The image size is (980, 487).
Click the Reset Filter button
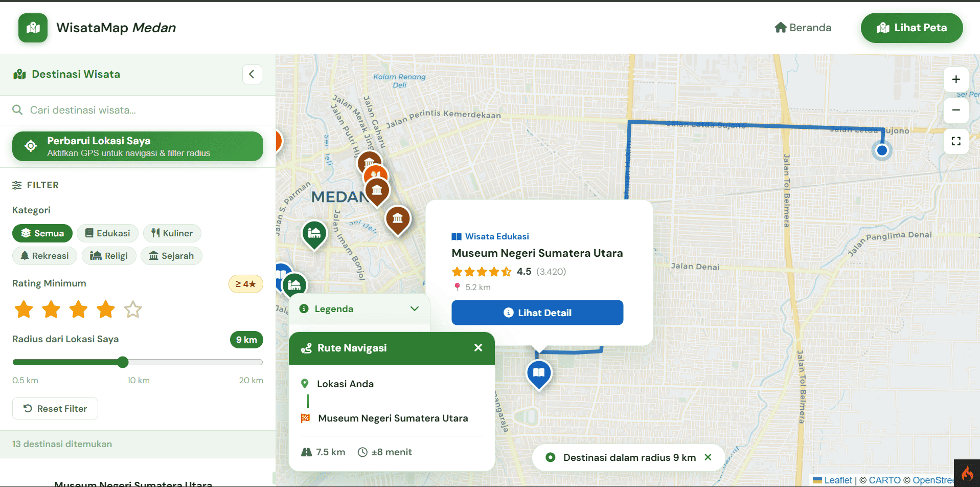[55, 409]
